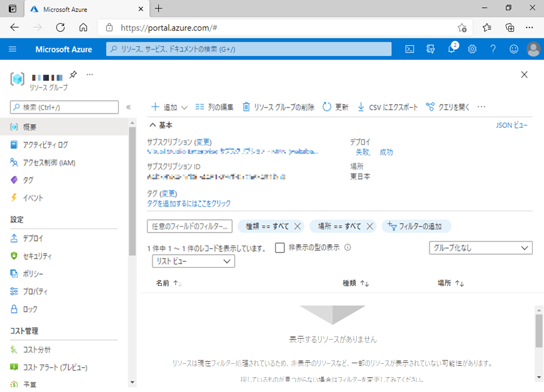Screen dimensions: 544x392
Task: Open ロック in the sidebar
Action: 64,309
